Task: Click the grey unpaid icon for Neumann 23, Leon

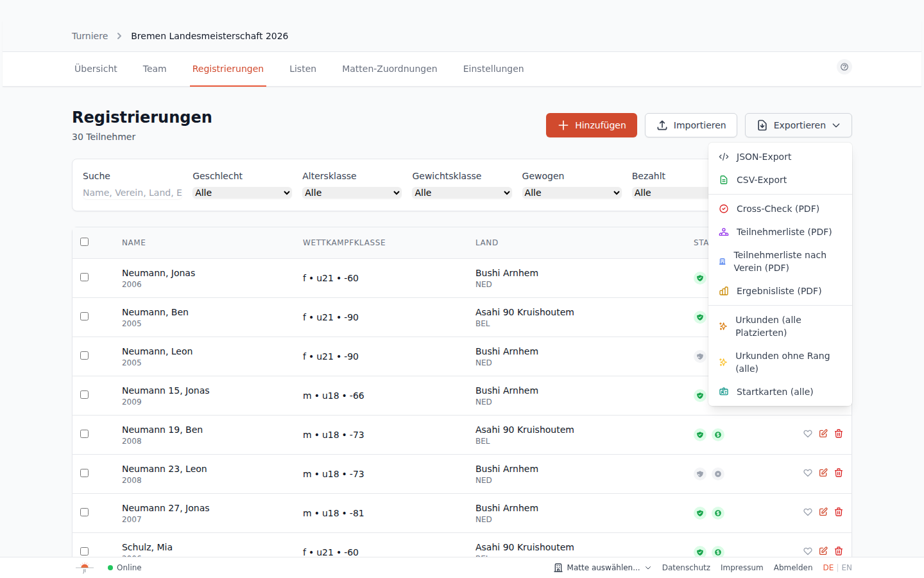Action: [x=718, y=474]
